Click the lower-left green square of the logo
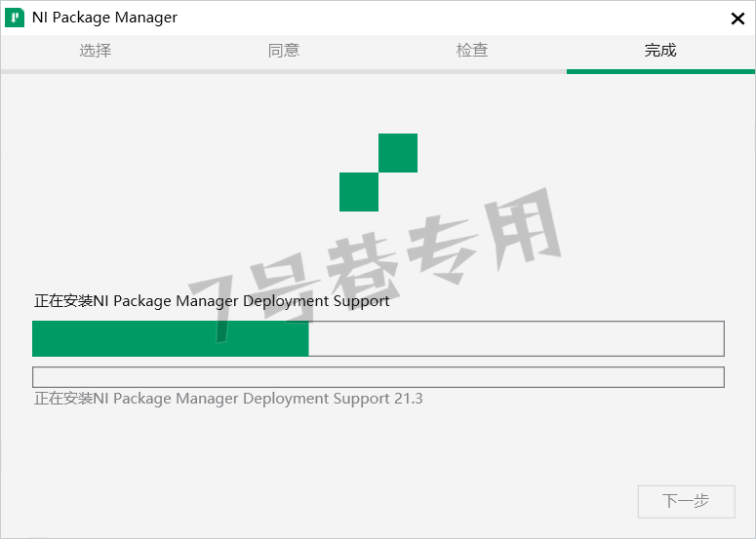Image resolution: width=756 pixels, height=539 pixels. [x=358, y=192]
